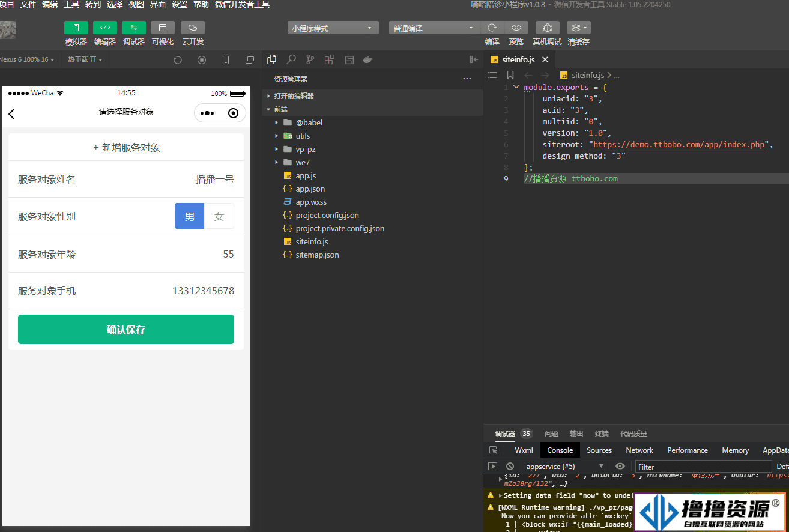Click the 确认保存 button
The height and width of the screenshot is (532, 789).
click(126, 330)
